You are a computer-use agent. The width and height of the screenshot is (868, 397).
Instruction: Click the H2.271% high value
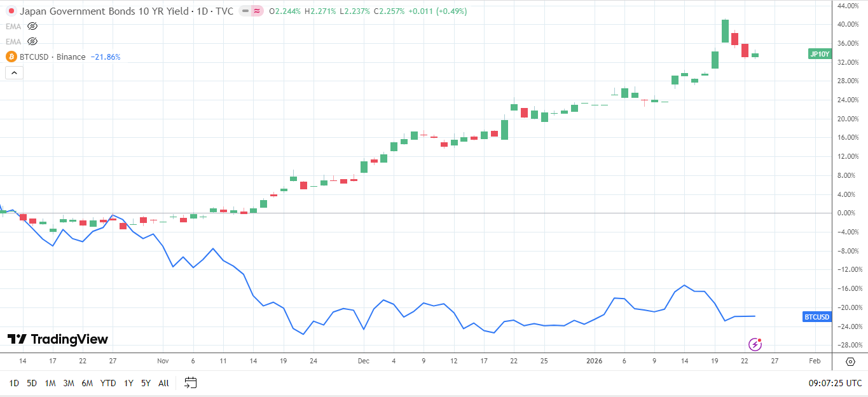click(x=319, y=11)
